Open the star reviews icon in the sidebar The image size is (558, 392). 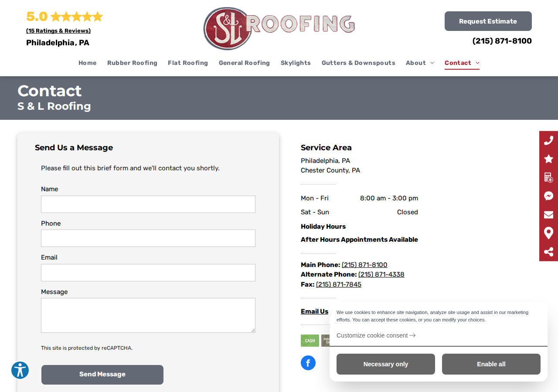point(548,159)
